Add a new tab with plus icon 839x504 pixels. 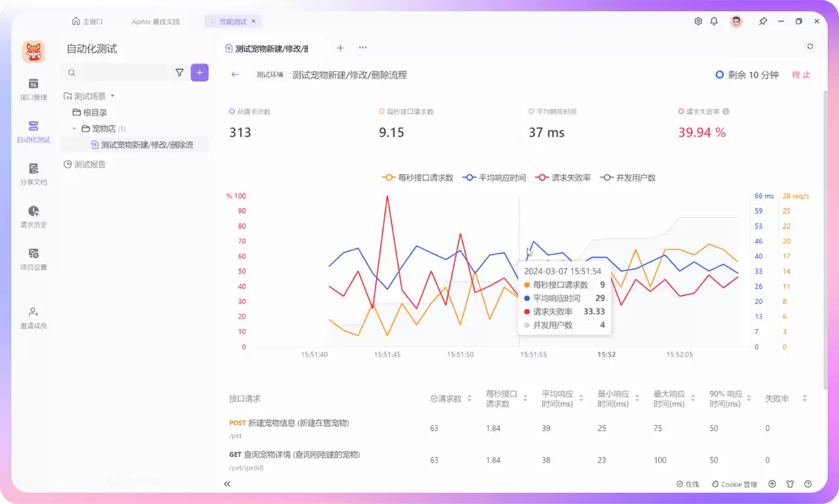click(x=340, y=48)
